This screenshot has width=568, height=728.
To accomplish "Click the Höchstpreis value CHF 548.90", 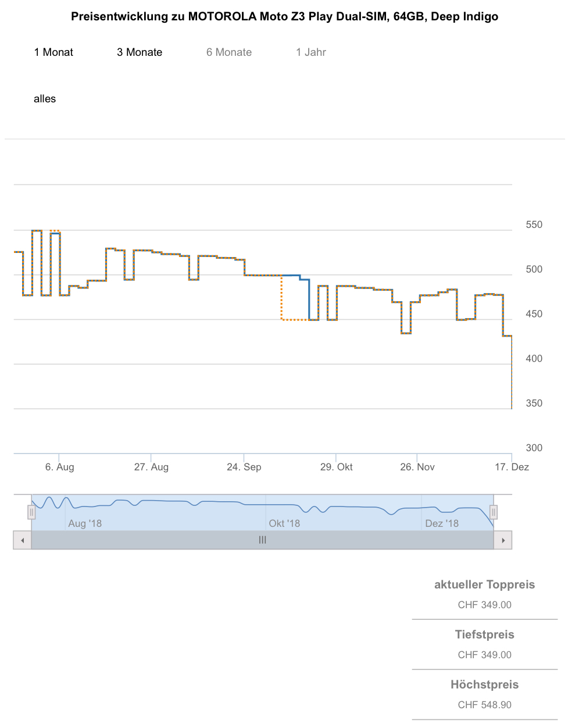I will point(484,705).
